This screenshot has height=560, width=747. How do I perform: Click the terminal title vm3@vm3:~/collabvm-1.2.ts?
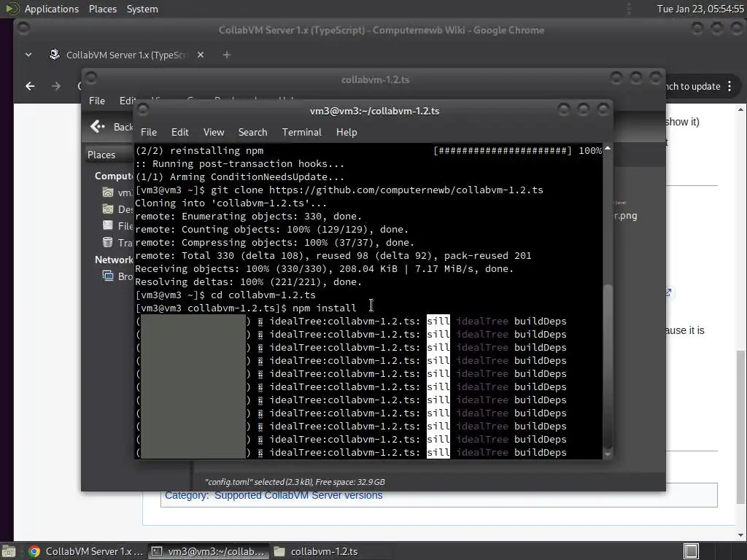coord(374,111)
